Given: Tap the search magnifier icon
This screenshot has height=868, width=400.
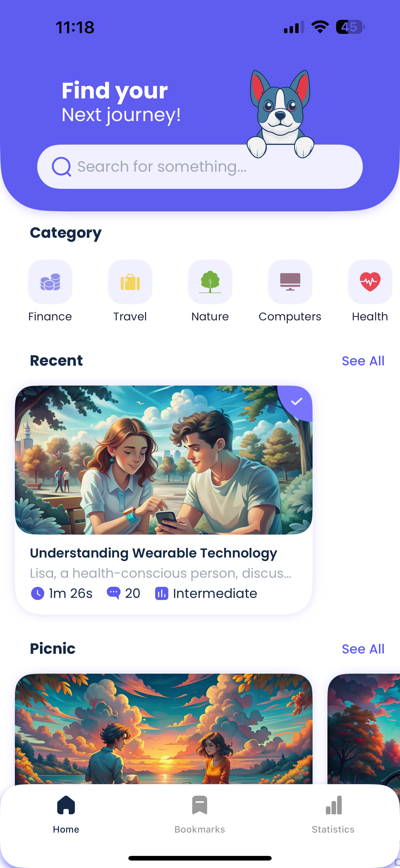Looking at the screenshot, I should 61,166.
